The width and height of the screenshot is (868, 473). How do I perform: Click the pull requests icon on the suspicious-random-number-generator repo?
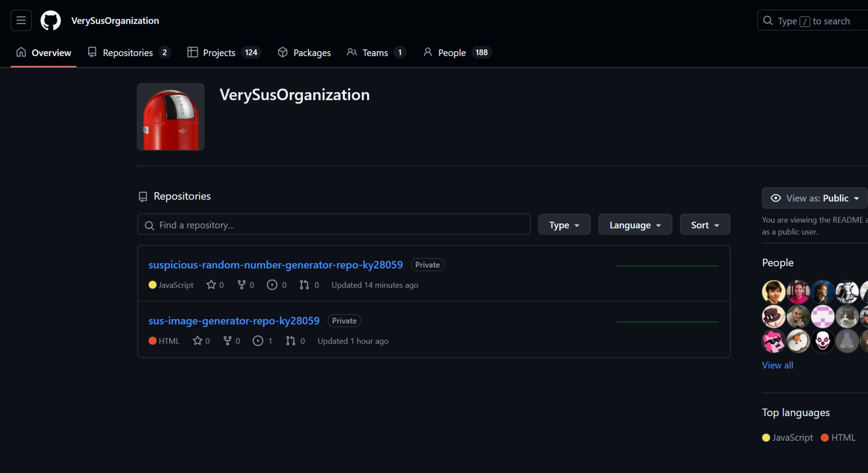[x=304, y=285]
